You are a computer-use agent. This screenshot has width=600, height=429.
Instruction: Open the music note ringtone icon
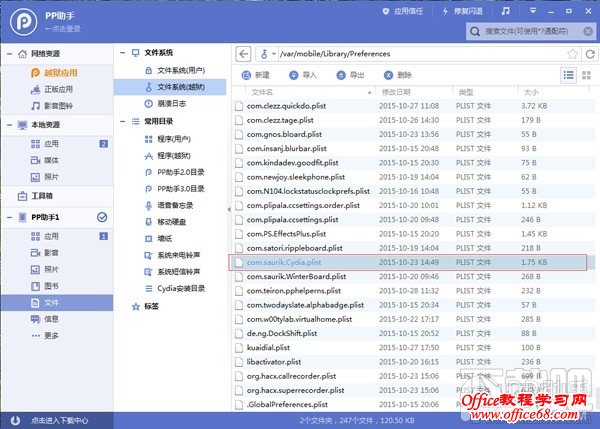505,11
